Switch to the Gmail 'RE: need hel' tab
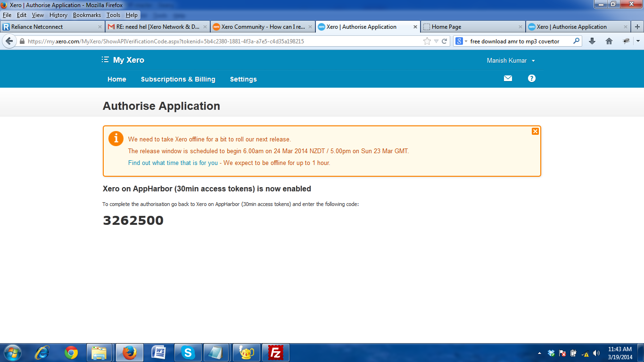The image size is (644, 362). pos(157,27)
